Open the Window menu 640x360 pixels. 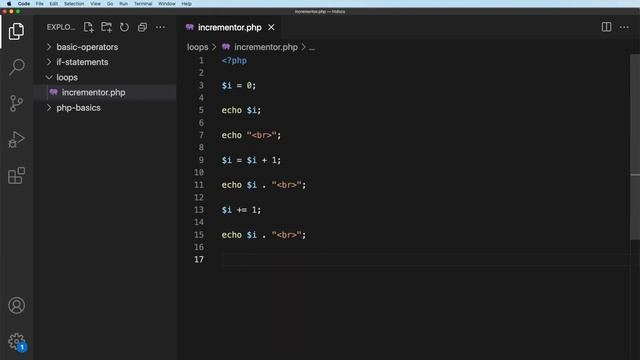coord(167,4)
